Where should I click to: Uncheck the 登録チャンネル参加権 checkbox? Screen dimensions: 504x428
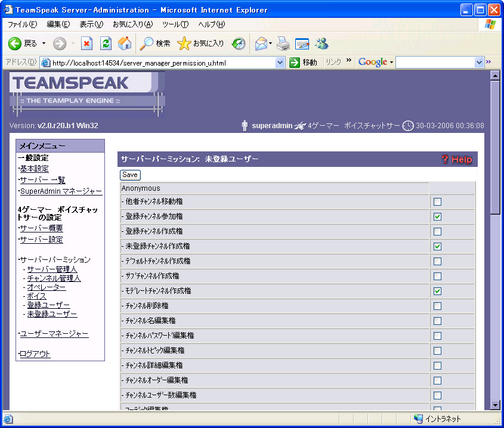point(437,216)
